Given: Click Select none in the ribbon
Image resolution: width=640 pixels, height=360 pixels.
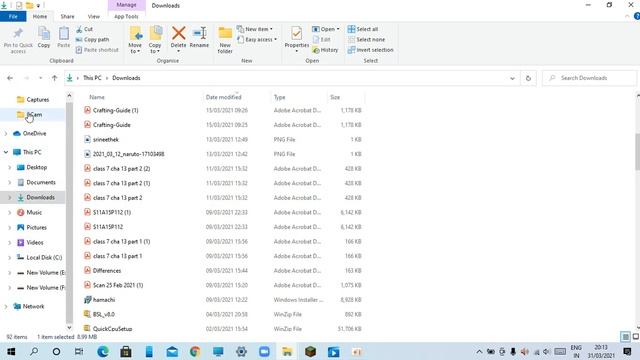Looking at the screenshot, I should tap(367, 40).
